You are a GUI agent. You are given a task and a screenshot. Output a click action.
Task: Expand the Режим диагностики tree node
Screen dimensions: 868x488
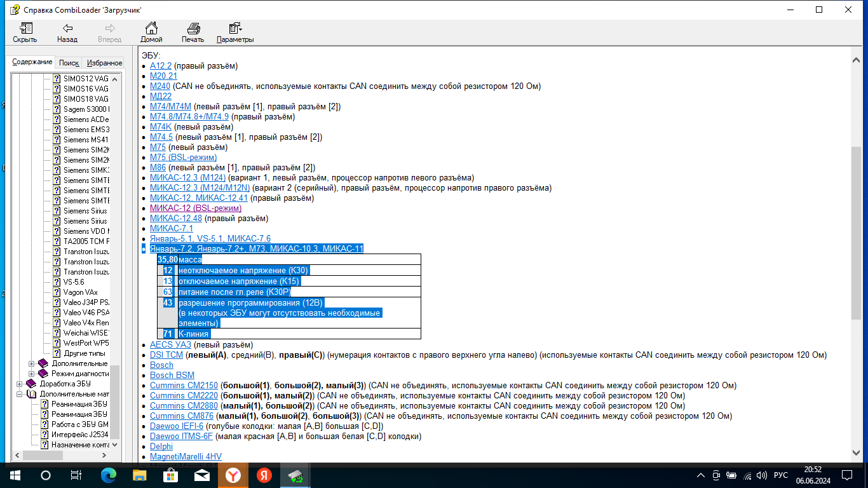(32, 374)
